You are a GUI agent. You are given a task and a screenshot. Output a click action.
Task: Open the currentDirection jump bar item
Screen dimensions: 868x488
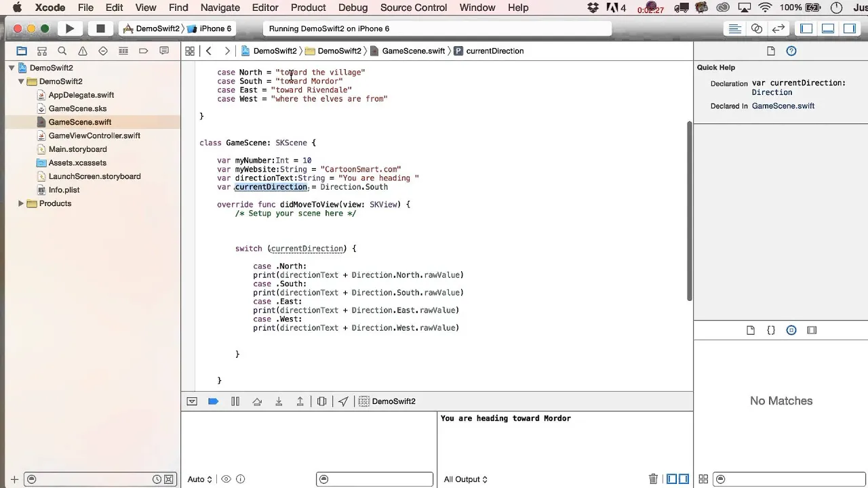[x=489, y=51]
